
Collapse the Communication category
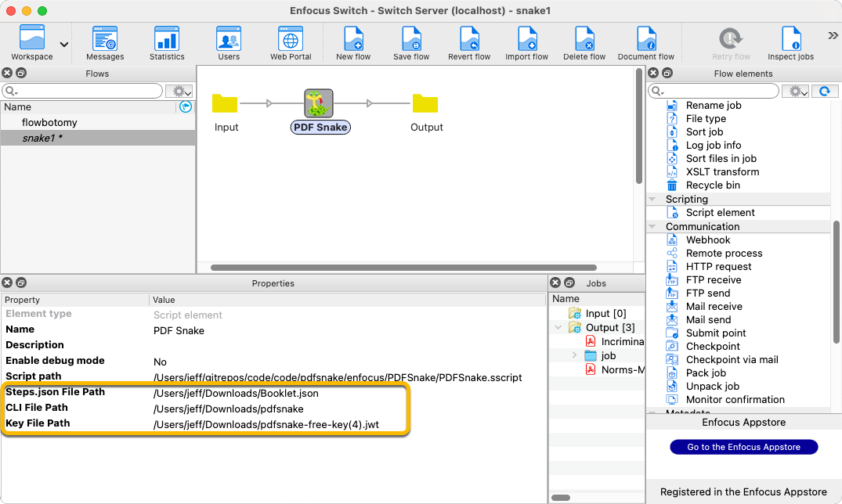(x=652, y=226)
